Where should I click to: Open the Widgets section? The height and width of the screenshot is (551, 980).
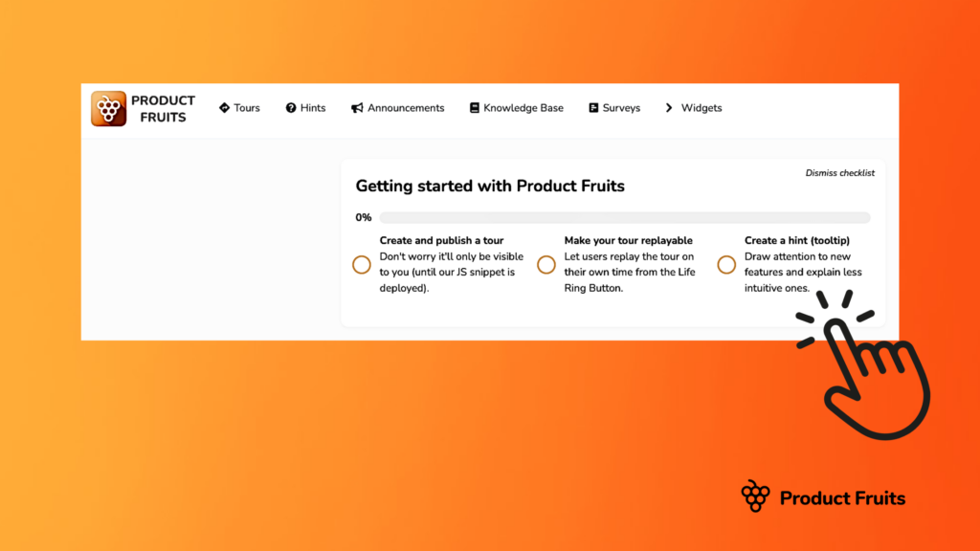tap(702, 107)
